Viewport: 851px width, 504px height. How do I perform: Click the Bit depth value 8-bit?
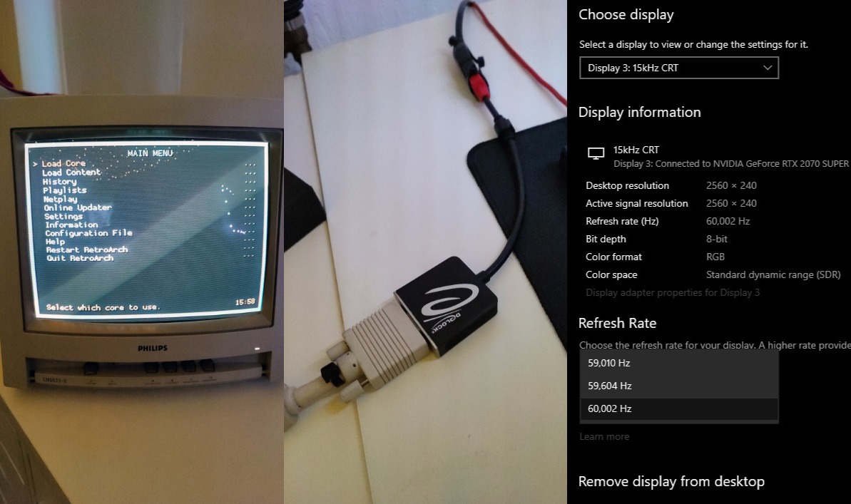716,240
